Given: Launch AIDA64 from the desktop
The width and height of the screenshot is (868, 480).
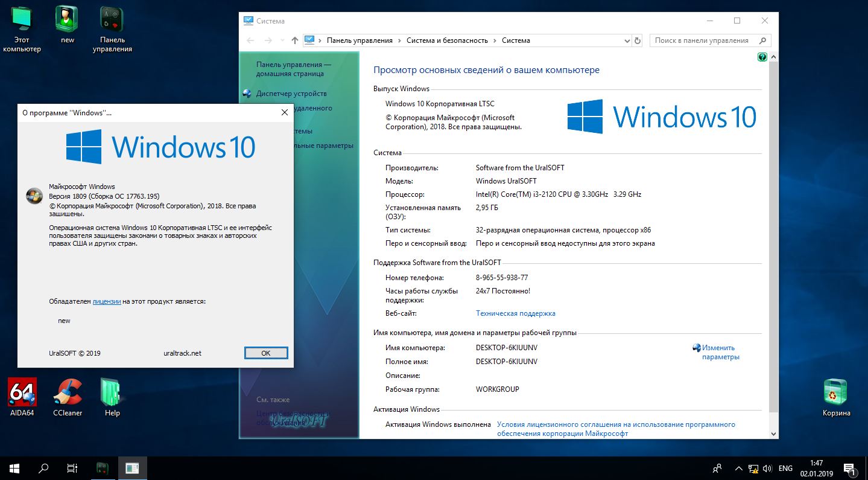Looking at the screenshot, I should [x=22, y=397].
